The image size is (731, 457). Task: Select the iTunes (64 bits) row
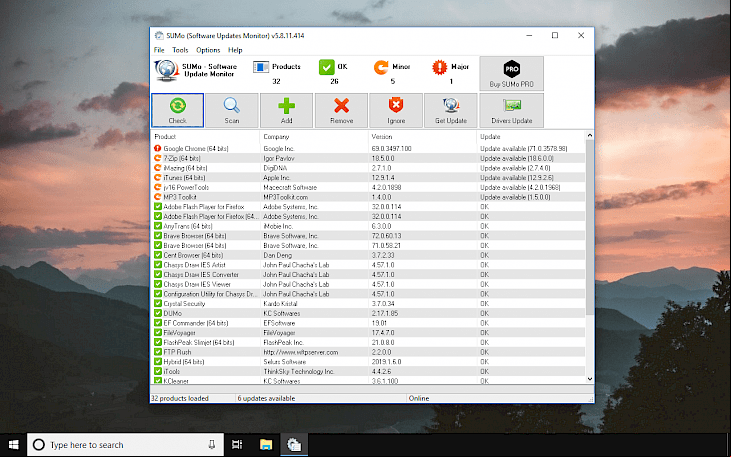pyautogui.click(x=368, y=178)
